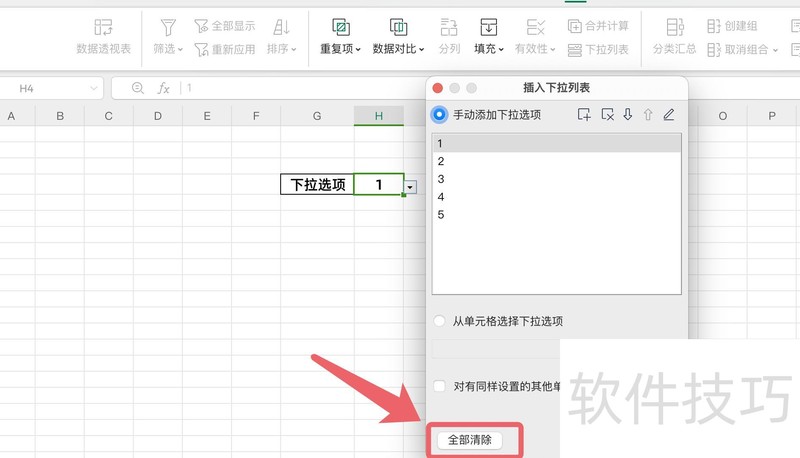Select option 1 in the dropdown list box
Image resolution: width=800 pixels, height=458 pixels.
click(x=557, y=143)
